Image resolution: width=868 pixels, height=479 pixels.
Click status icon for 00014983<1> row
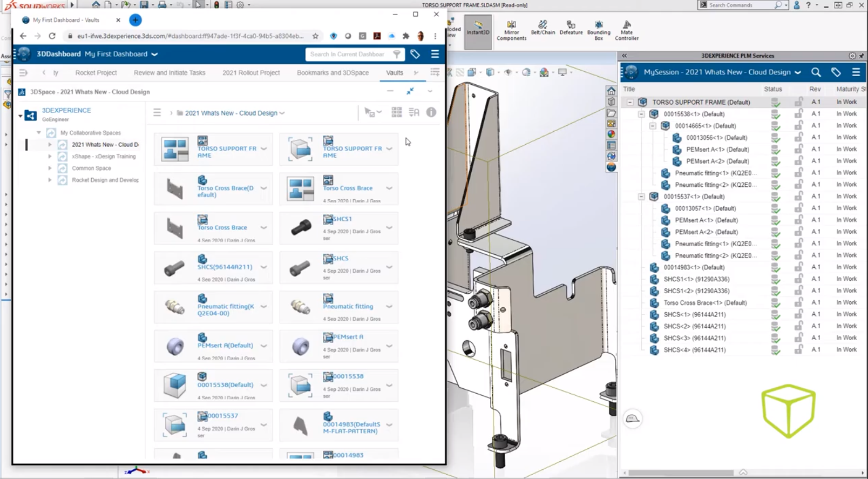tap(775, 267)
